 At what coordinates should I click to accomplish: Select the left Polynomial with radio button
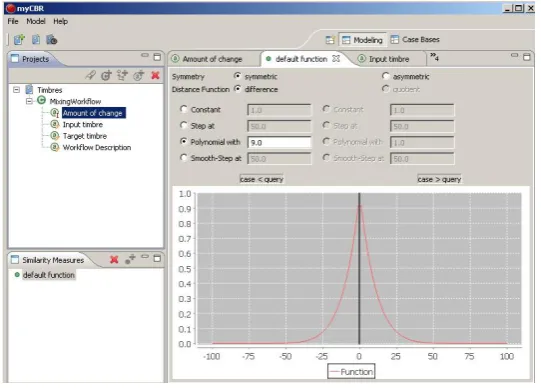[184, 141]
